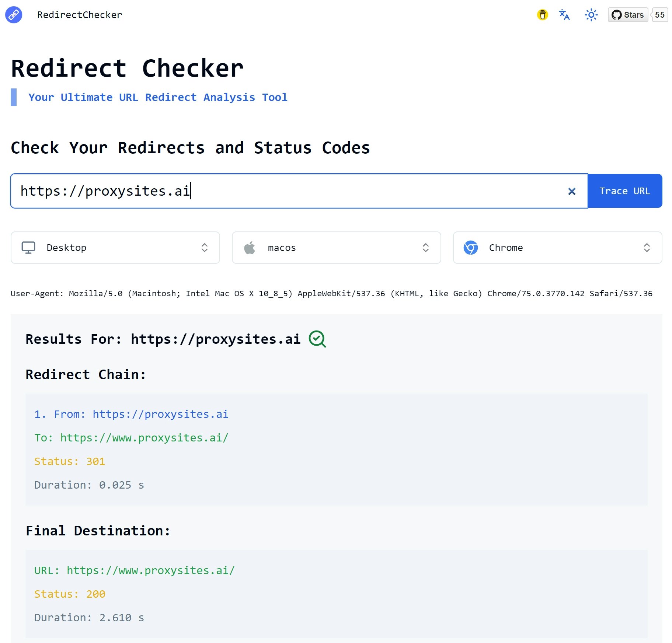Click the 'Redirect Checker' main title
Screen dimensions: 672x643
[x=127, y=69]
